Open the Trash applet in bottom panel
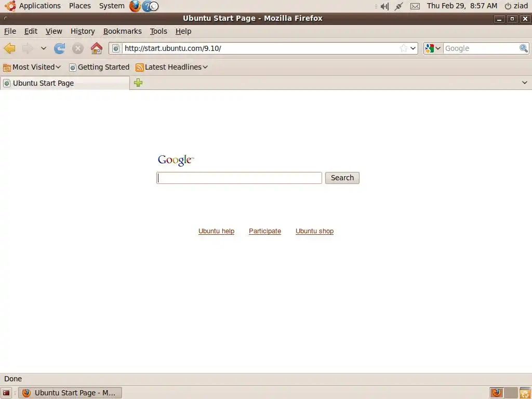532x399 pixels. point(525,393)
